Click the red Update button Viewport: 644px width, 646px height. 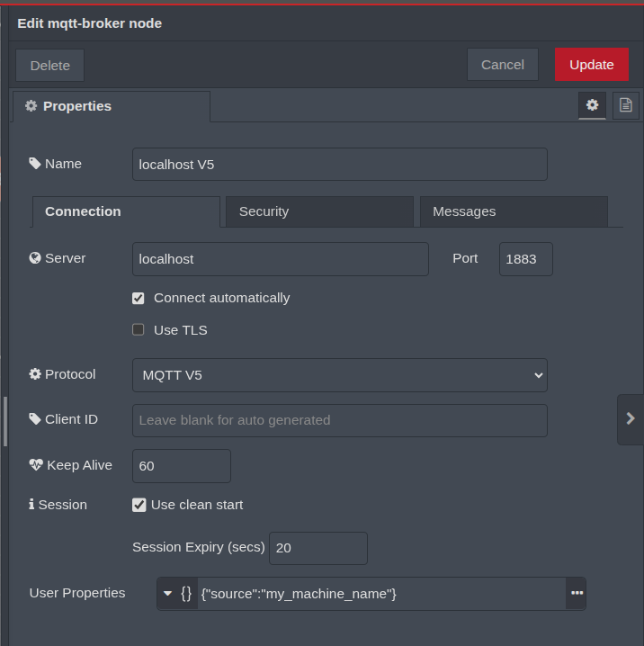click(591, 65)
